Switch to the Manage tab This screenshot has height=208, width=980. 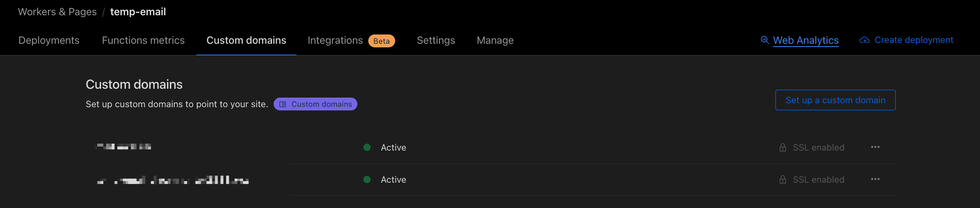pos(495,40)
